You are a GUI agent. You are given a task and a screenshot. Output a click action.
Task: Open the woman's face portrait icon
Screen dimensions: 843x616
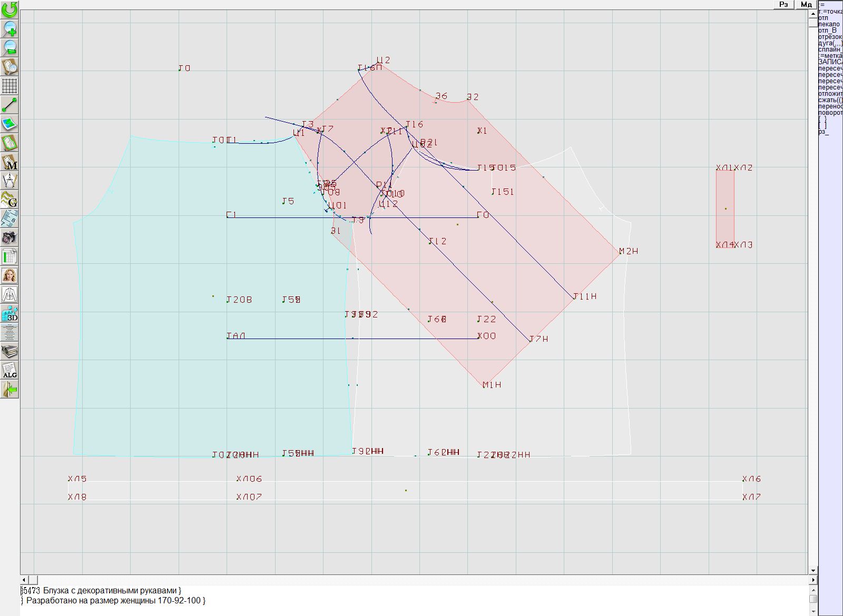9,275
